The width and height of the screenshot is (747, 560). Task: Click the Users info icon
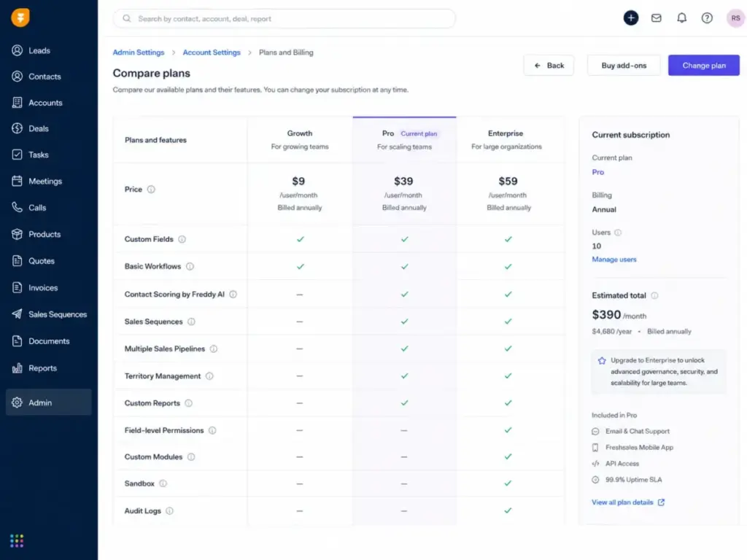[618, 233]
